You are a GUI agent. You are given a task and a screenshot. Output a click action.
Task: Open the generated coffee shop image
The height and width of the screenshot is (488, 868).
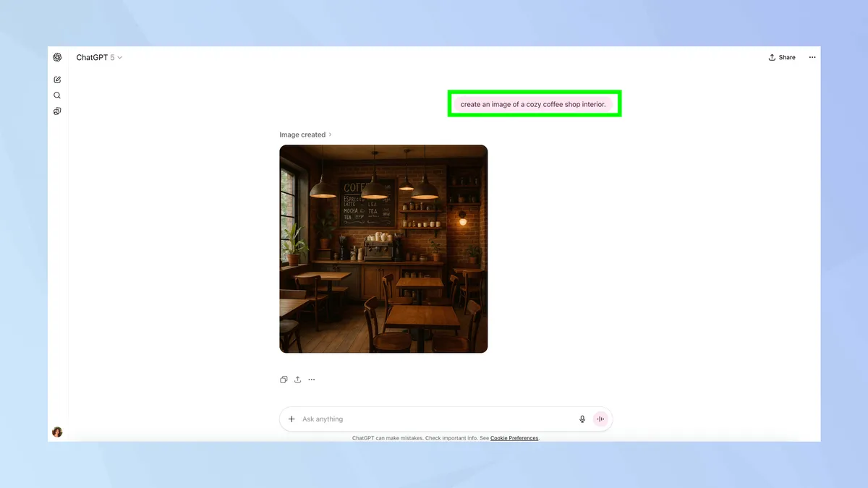click(x=383, y=249)
